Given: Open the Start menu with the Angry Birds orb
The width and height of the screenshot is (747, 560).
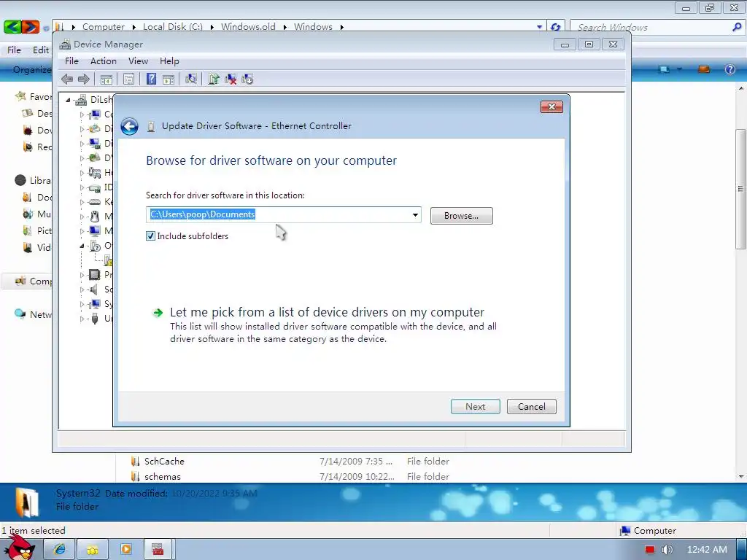Looking at the screenshot, I should pyautogui.click(x=19, y=548).
